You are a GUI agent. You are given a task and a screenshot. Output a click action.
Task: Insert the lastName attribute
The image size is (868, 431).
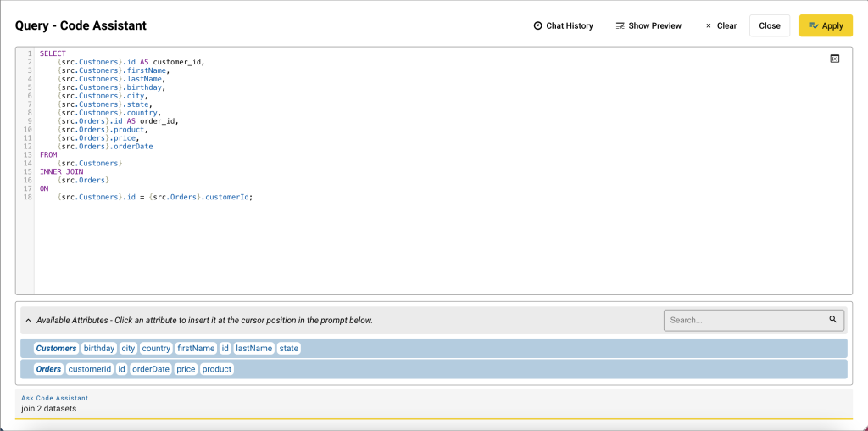[x=253, y=348]
